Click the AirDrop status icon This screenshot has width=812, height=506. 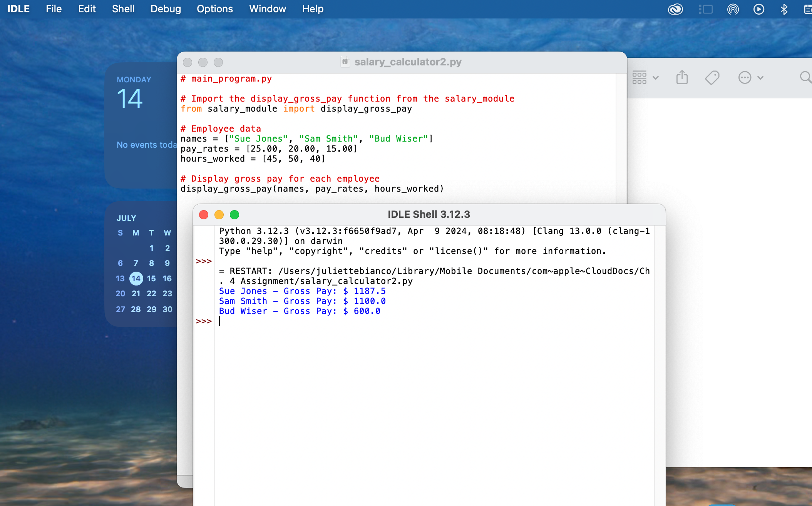(733, 9)
